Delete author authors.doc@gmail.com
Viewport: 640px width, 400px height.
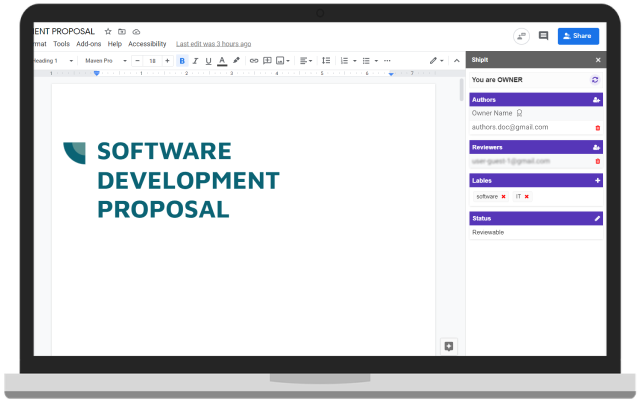[x=598, y=128]
